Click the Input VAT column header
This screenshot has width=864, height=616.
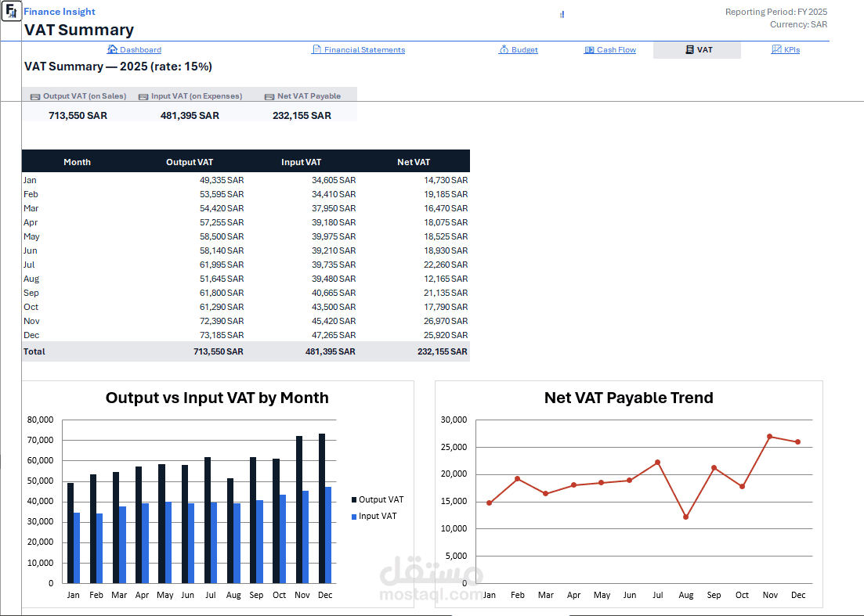coord(301,162)
